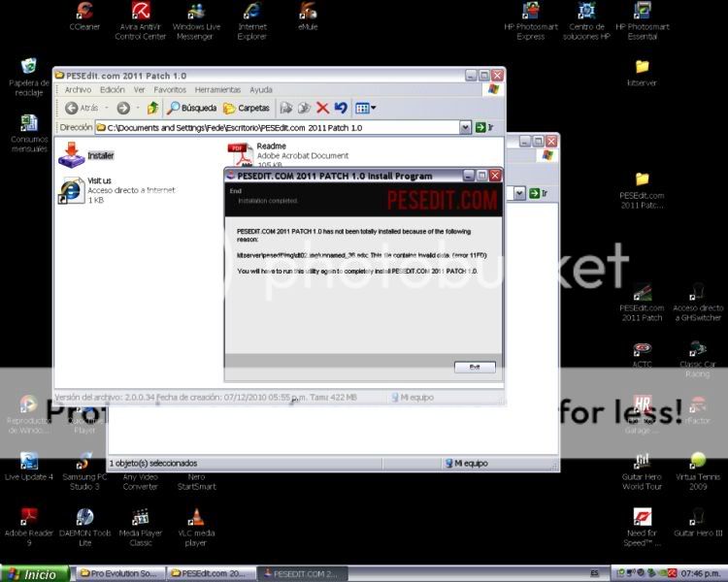Open the kitserver folder on desktop
This screenshot has width=728, height=582.
[643, 73]
